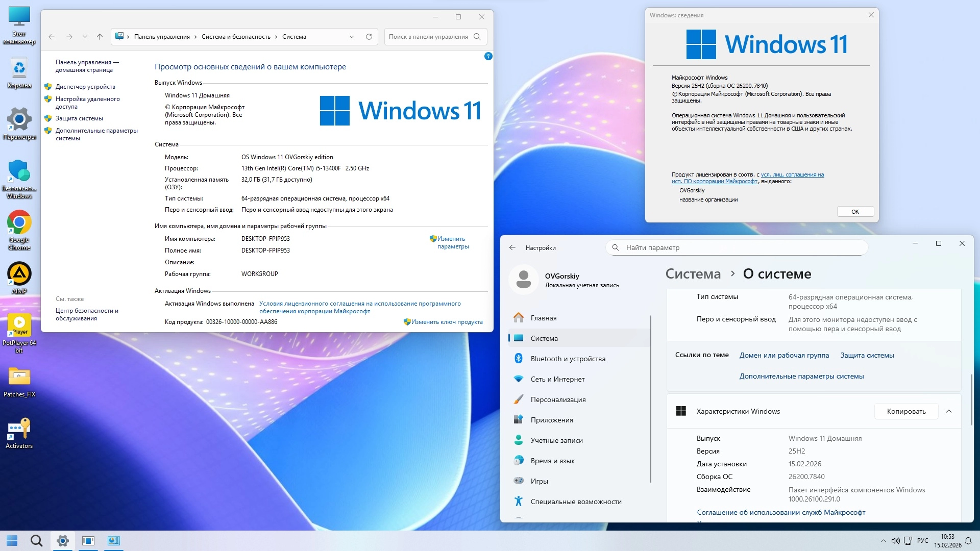This screenshot has height=551, width=980.
Task: Click the refresh icon in address bar
Action: tap(369, 37)
